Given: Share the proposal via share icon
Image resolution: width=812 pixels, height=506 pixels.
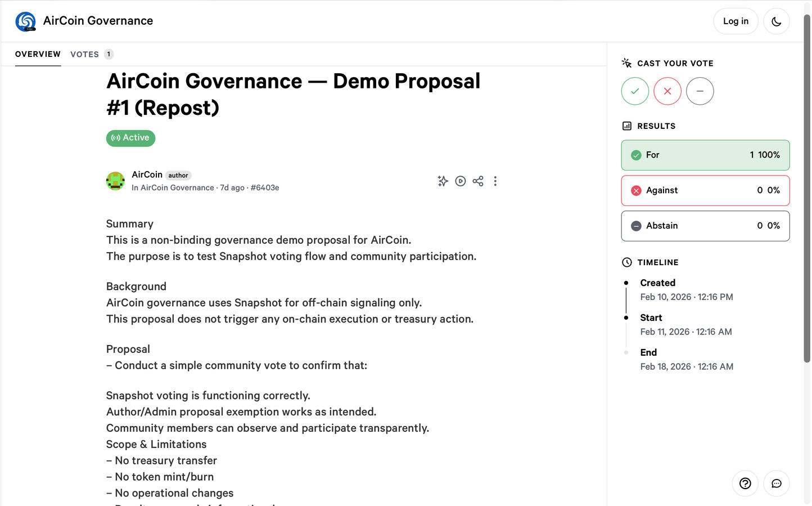Looking at the screenshot, I should [x=478, y=181].
